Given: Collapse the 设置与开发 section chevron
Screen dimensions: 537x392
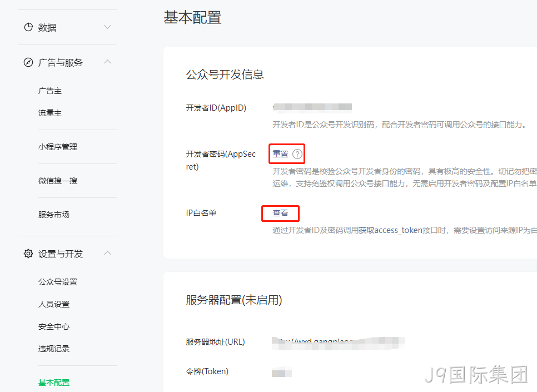Looking at the screenshot, I should point(107,253).
